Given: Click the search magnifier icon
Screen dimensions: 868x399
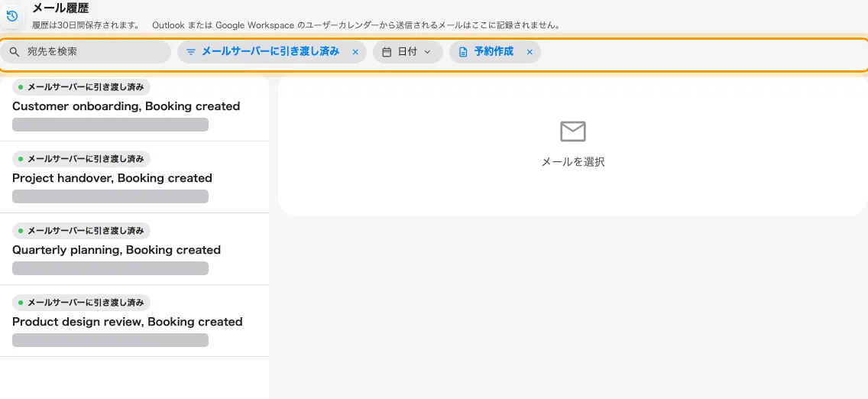Looking at the screenshot, I should (15, 52).
